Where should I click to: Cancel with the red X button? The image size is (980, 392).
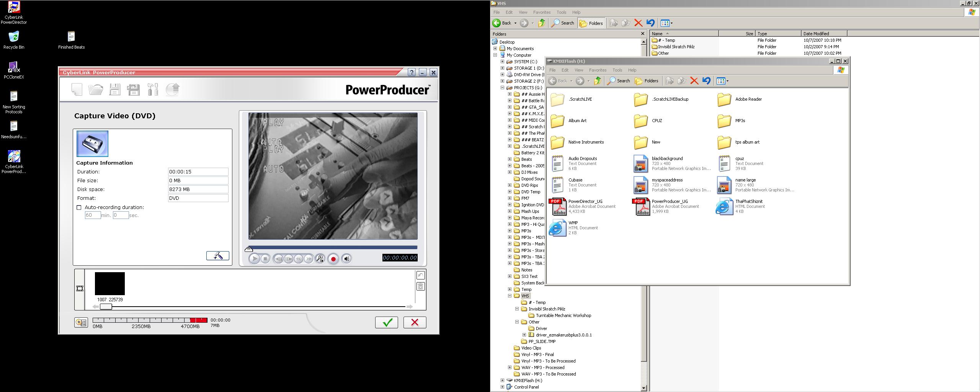click(415, 322)
